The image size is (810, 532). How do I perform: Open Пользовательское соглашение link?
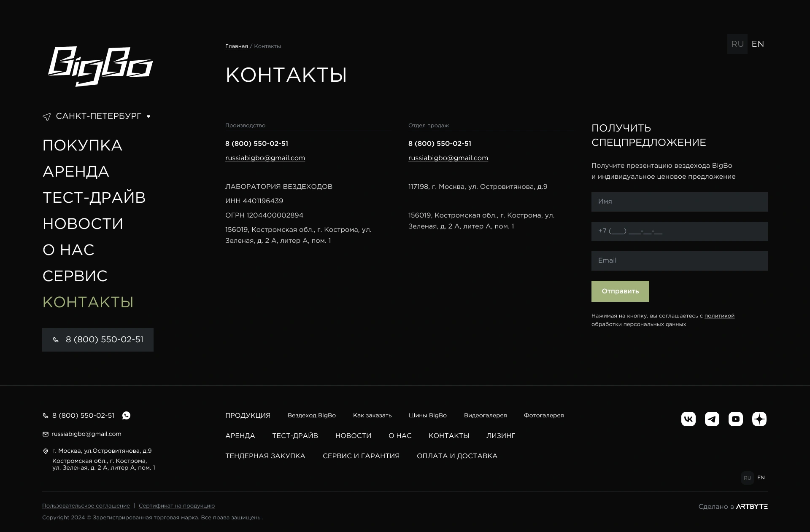[x=86, y=506]
